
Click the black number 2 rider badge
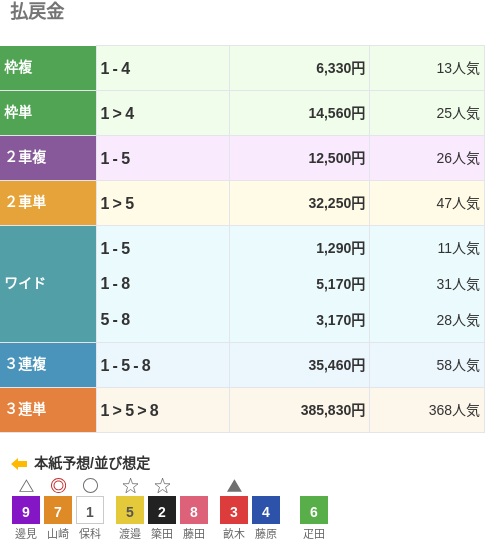(162, 510)
